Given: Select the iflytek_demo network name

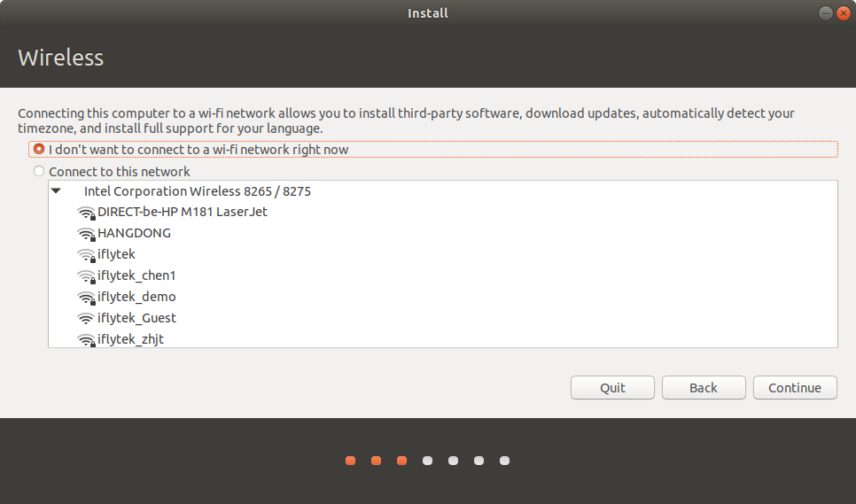Looking at the screenshot, I should pos(136,297).
